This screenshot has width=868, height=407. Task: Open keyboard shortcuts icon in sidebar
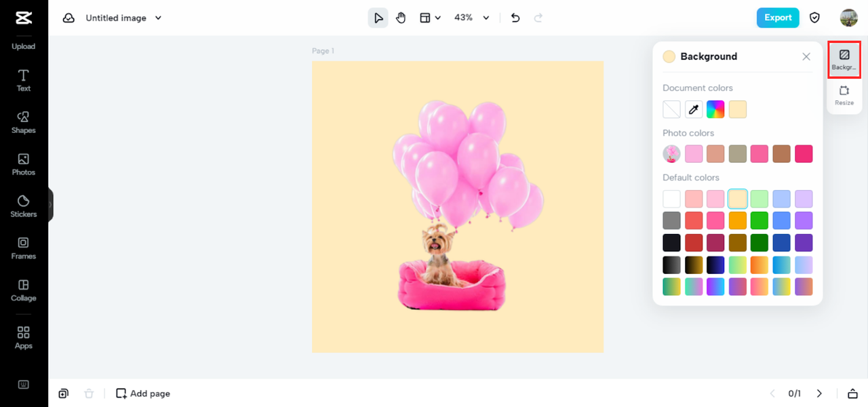click(24, 385)
